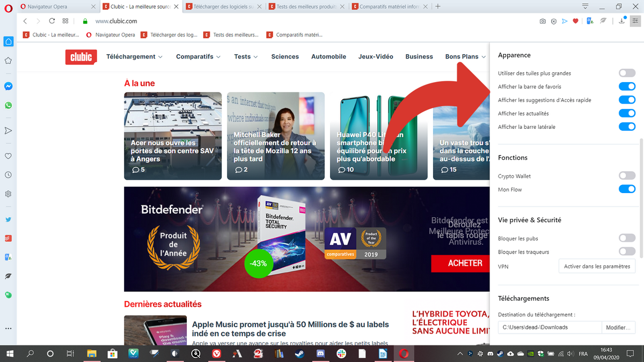This screenshot has height=362, width=644.
Task: Open Messenger in the Opera sidebar
Action: click(9, 86)
